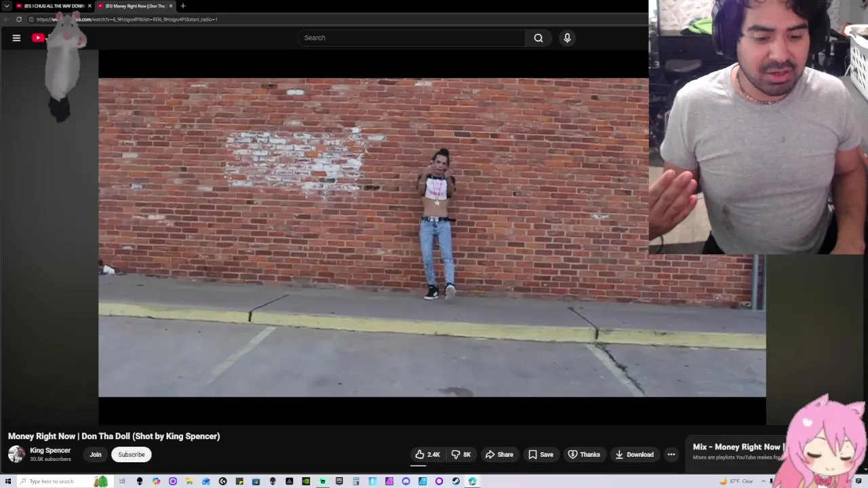Open Epic Games Launcher from the taskbar
868x488 pixels.
339,481
